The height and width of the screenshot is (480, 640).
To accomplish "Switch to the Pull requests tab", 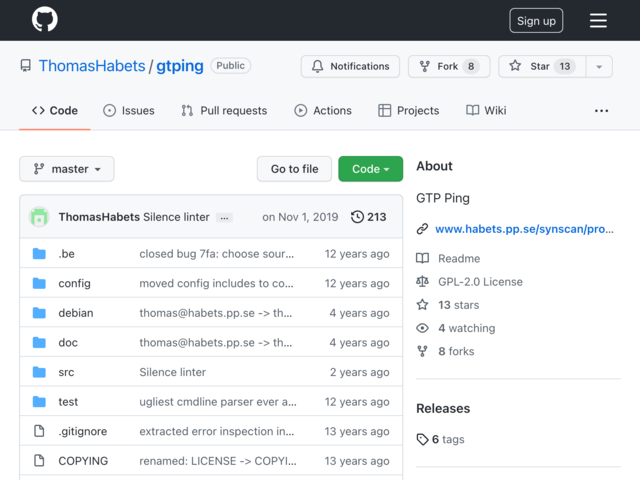I will pos(224,111).
